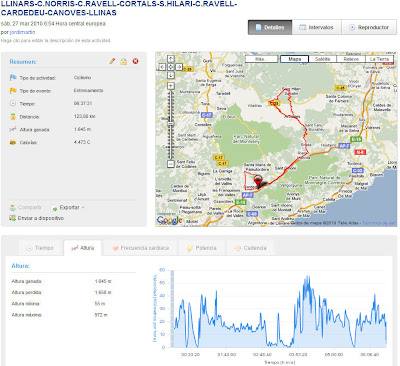Click the distance icon beside Distancia
Viewport: 400px width, 366px height.
(x=13, y=117)
